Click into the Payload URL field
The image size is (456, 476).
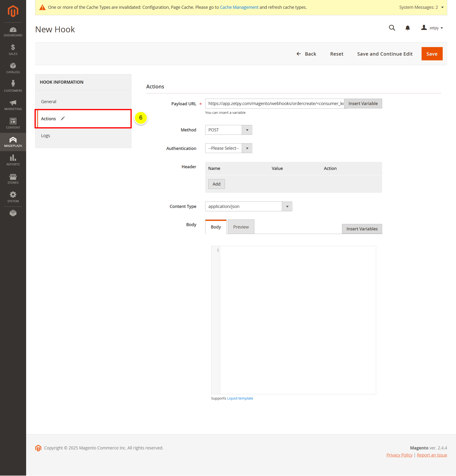[274, 104]
